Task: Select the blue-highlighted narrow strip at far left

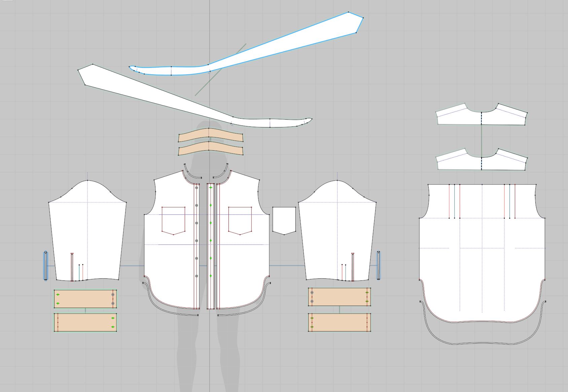Action: [45, 266]
